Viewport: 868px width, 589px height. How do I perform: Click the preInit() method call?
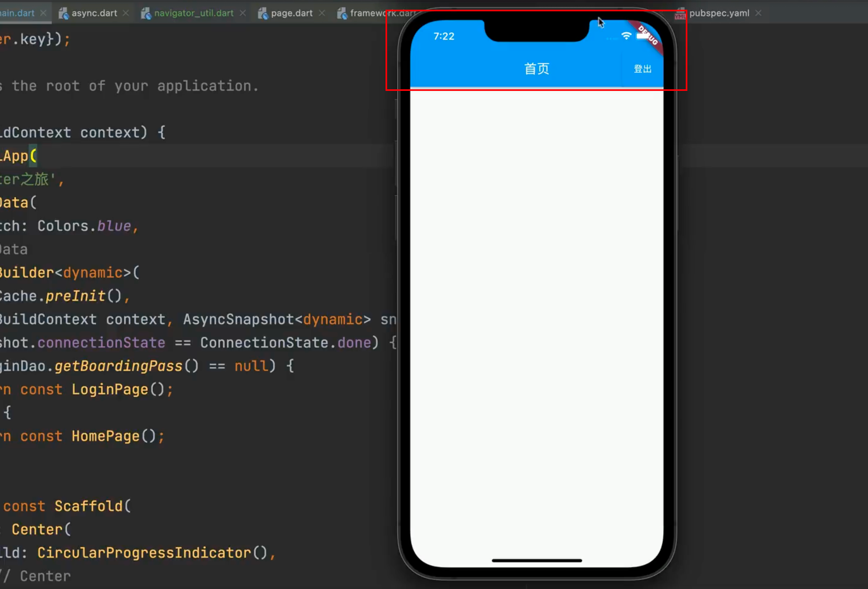point(84,296)
